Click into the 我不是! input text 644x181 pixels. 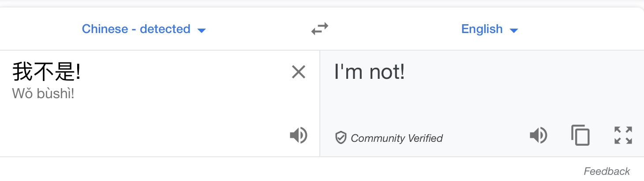coord(46,72)
